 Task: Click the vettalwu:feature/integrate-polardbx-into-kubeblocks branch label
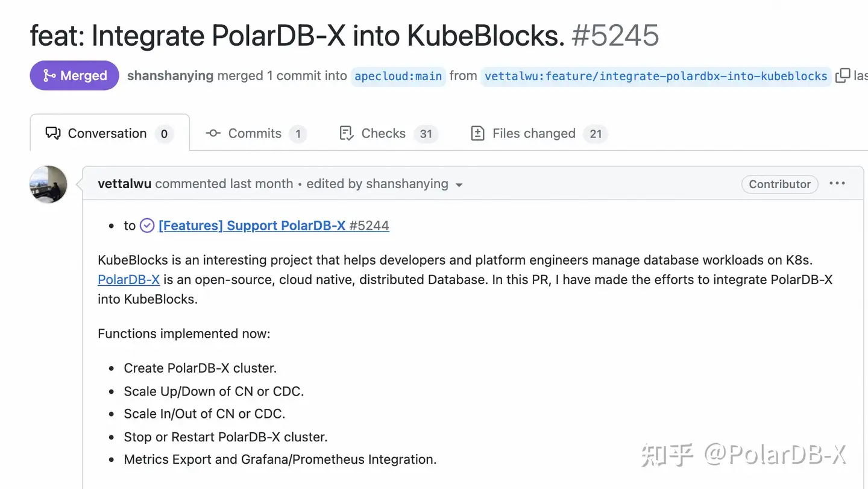(655, 76)
